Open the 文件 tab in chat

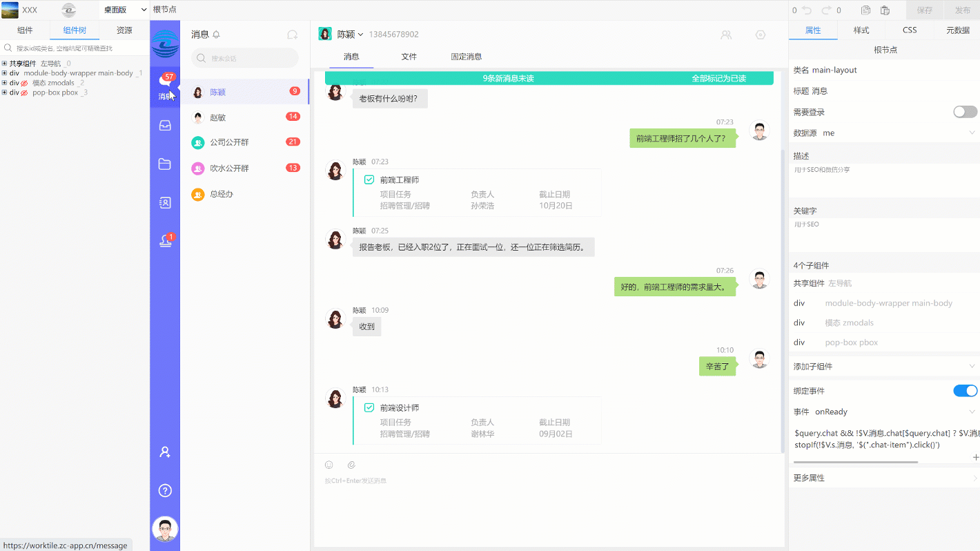pos(409,57)
